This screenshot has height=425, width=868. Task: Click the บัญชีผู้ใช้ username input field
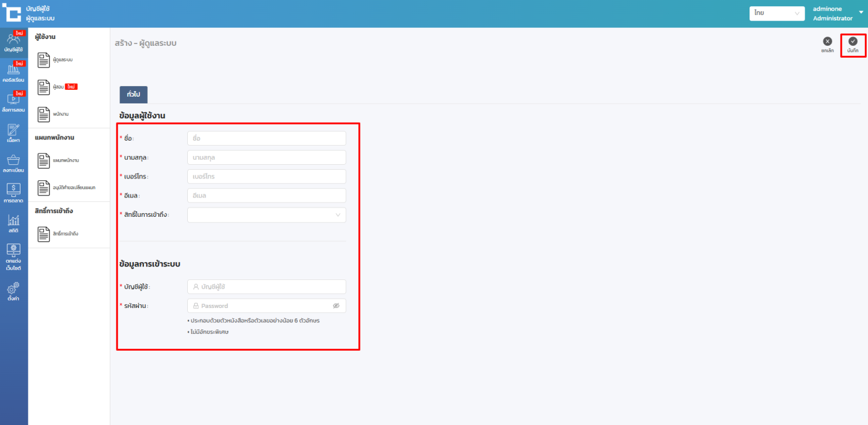point(267,287)
